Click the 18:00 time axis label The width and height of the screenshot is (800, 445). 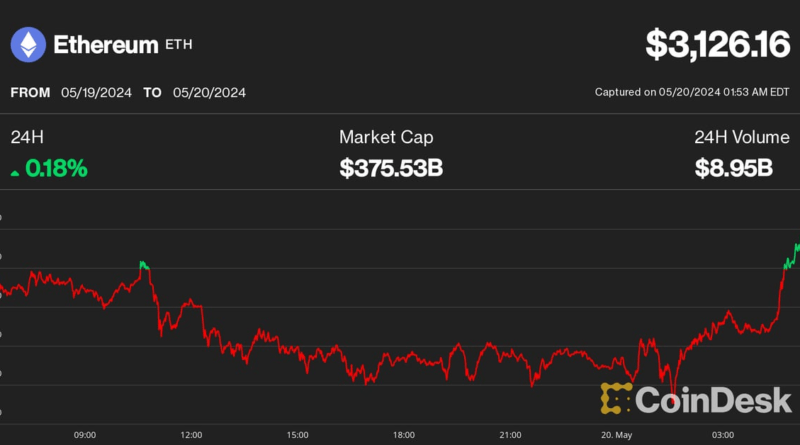point(404,435)
